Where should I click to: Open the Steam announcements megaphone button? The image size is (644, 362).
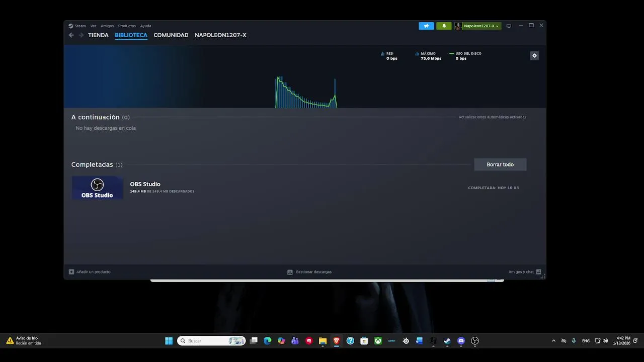pos(426,26)
